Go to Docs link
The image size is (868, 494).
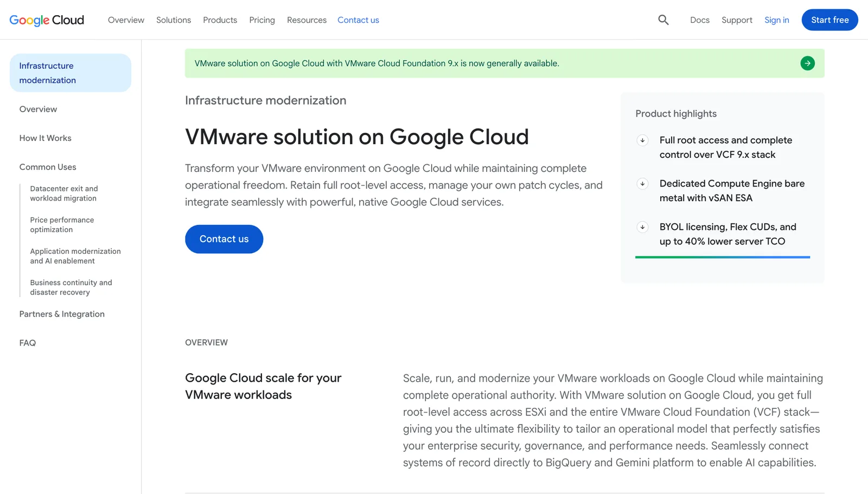[x=700, y=20]
